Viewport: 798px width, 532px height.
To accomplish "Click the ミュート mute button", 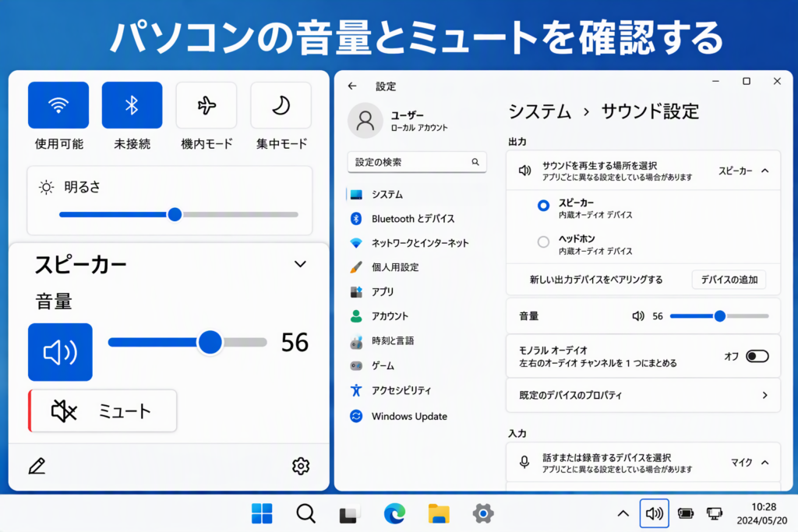I will tap(103, 411).
